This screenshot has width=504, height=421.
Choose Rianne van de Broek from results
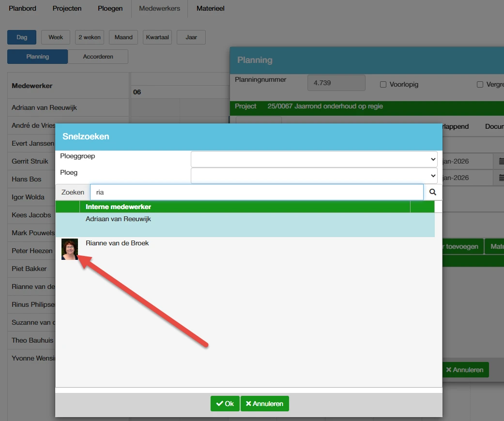(x=117, y=243)
